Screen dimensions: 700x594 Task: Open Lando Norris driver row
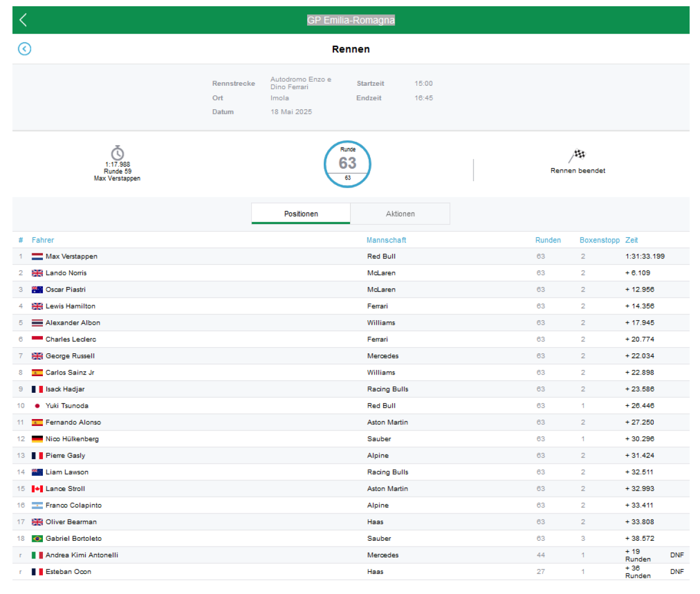[x=66, y=273]
